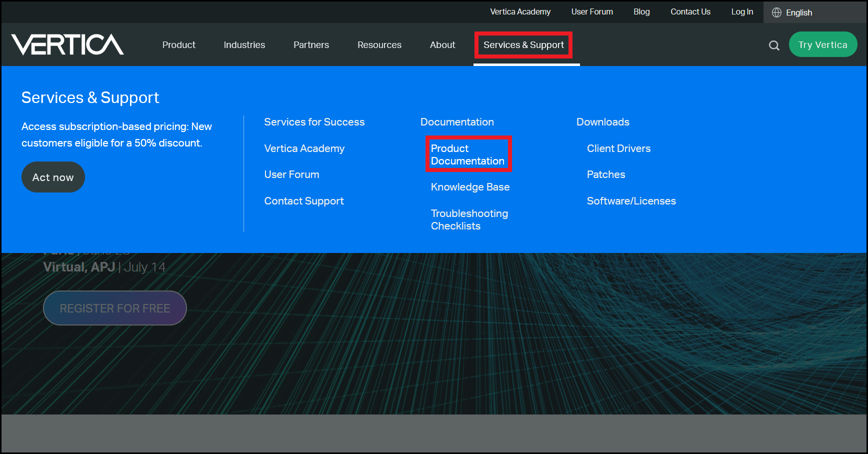The image size is (868, 454).
Task: Open User Forum in top bar
Action: coord(592,11)
